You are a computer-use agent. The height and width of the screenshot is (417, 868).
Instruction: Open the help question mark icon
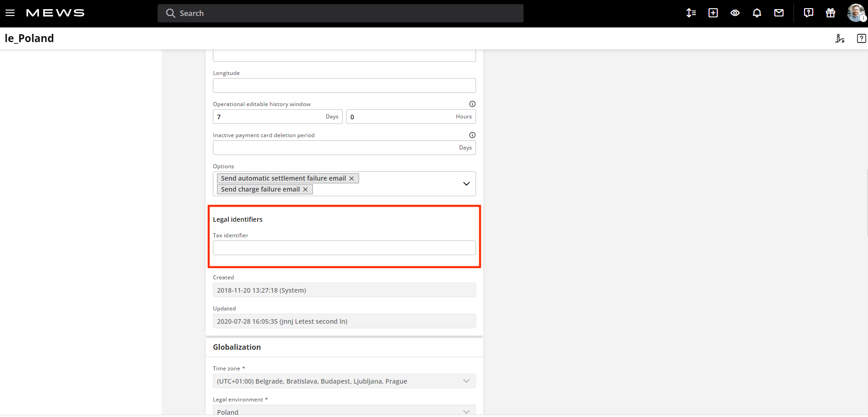tap(808, 13)
